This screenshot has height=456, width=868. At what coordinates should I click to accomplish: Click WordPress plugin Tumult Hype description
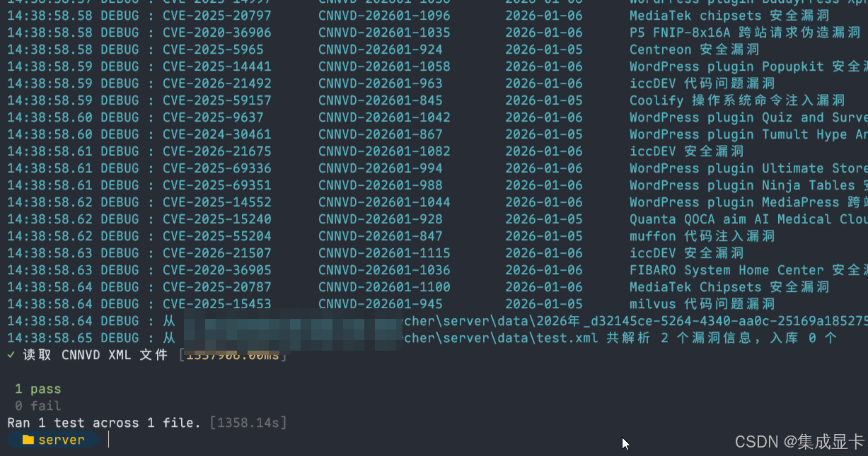(738, 134)
